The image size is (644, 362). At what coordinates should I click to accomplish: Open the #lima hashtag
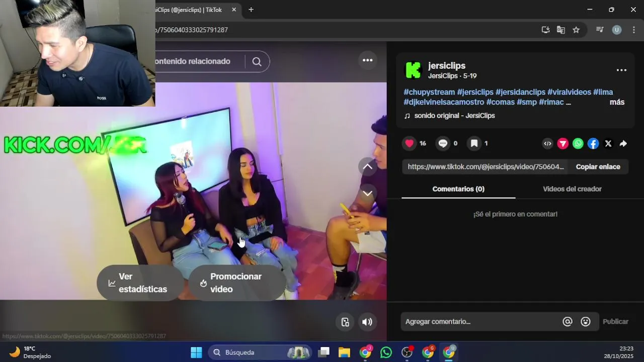coord(603,93)
